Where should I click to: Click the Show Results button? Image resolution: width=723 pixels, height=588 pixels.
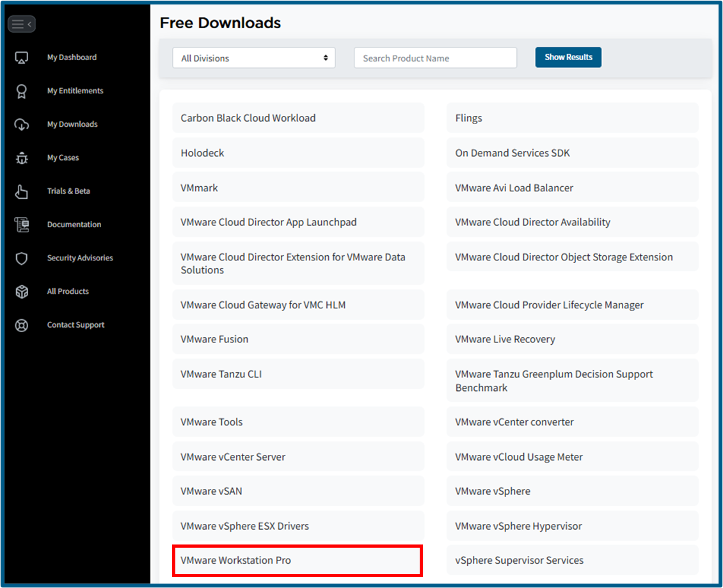(568, 57)
